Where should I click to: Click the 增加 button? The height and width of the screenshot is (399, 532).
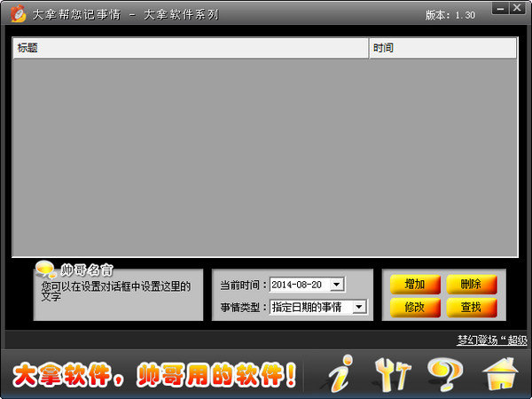pos(415,285)
